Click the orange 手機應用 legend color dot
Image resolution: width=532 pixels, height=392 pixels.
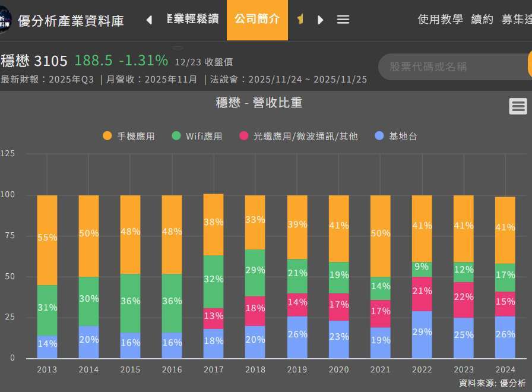(x=107, y=136)
